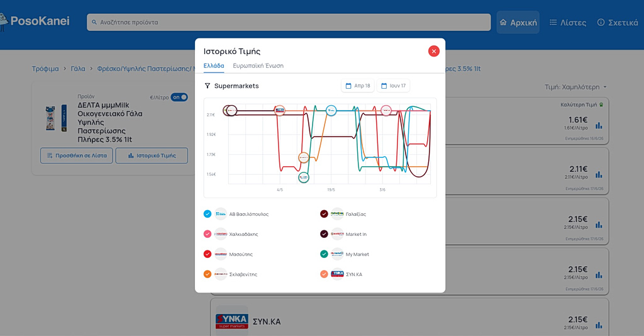This screenshot has height=336, width=644.
Task: Open the Απρ 18 start date picker
Action: (358, 86)
